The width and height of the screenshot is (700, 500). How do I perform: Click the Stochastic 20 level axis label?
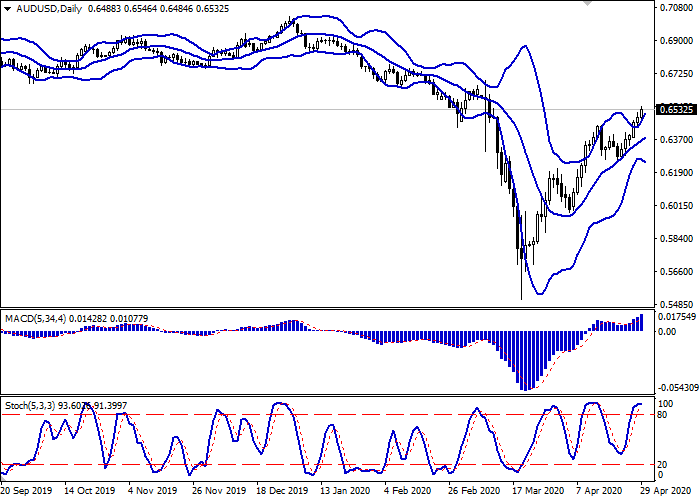[x=664, y=464]
